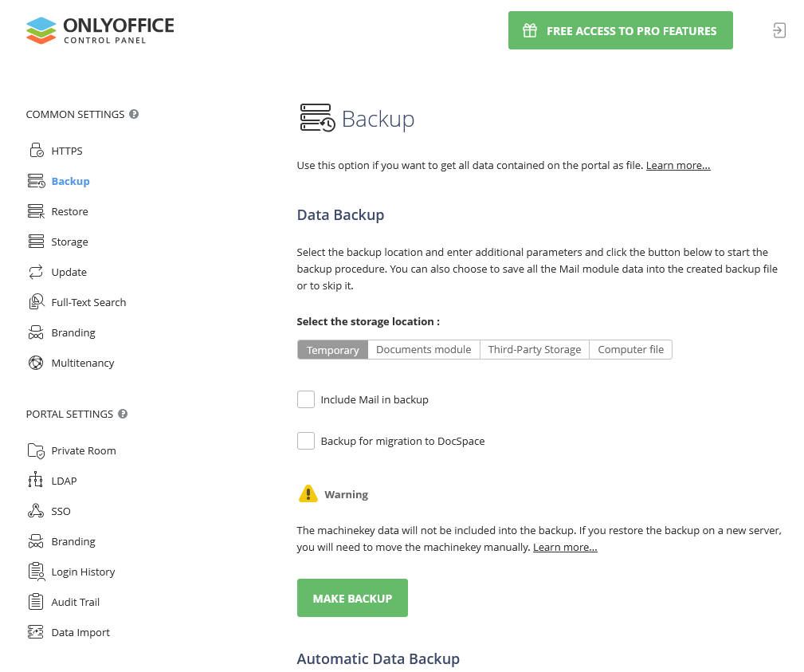Click the logout icon at top right
This screenshot has width=804, height=672.
pos(779,30)
